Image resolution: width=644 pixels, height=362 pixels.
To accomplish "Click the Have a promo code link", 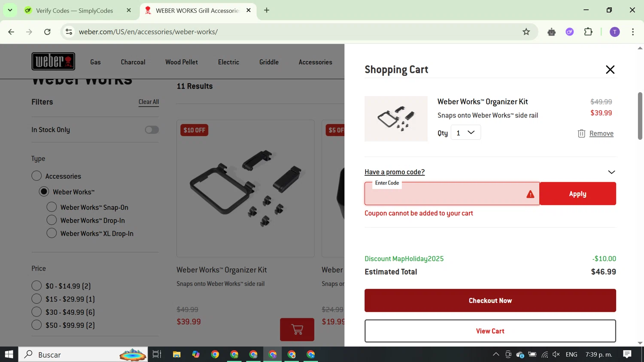I will 395,172.
